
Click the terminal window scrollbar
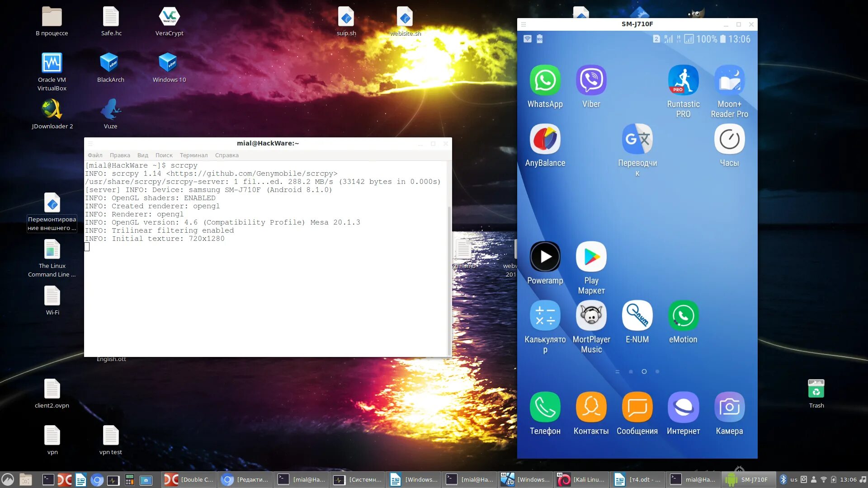(x=449, y=280)
